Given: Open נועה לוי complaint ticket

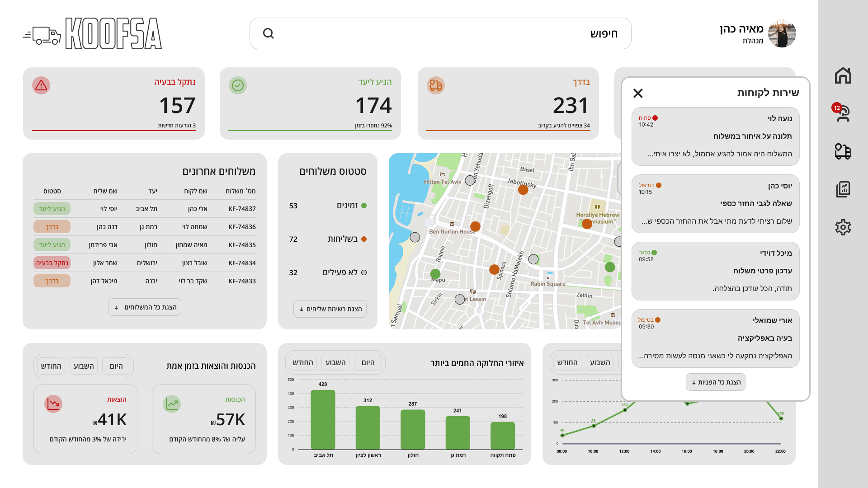Looking at the screenshot, I should (716, 136).
